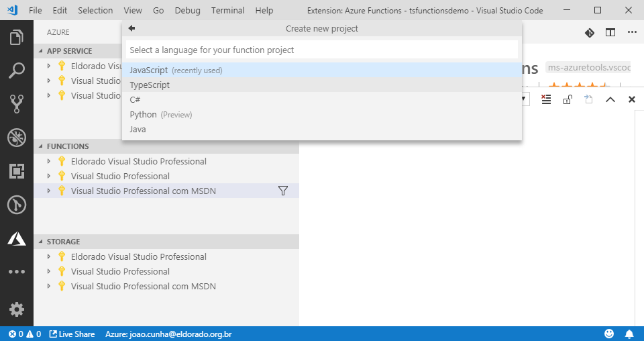Open editor More Actions ellipsis
This screenshot has width=644, height=341.
pyautogui.click(x=632, y=32)
